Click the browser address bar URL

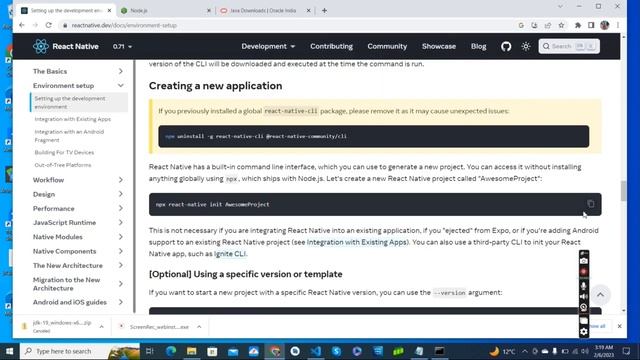coord(124,25)
